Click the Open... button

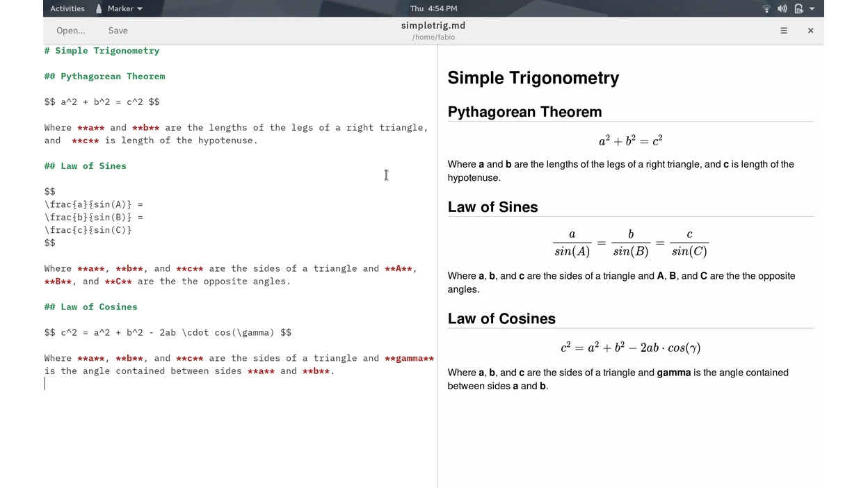tap(71, 31)
